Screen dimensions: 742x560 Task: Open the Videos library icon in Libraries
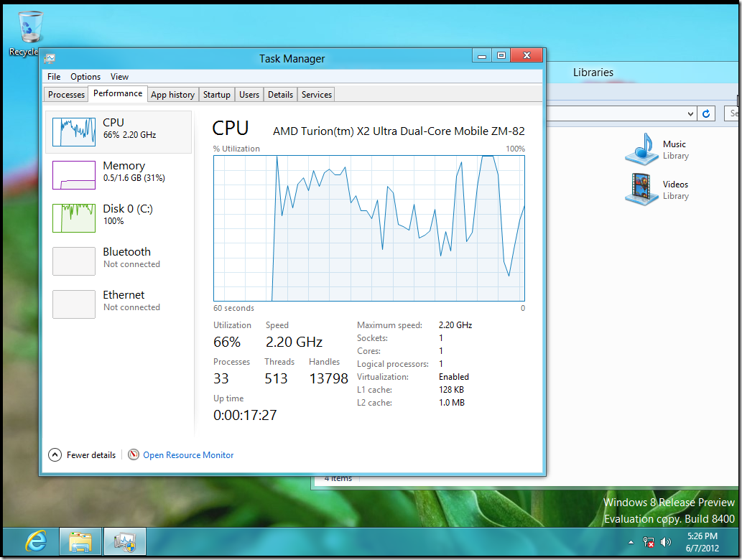641,189
